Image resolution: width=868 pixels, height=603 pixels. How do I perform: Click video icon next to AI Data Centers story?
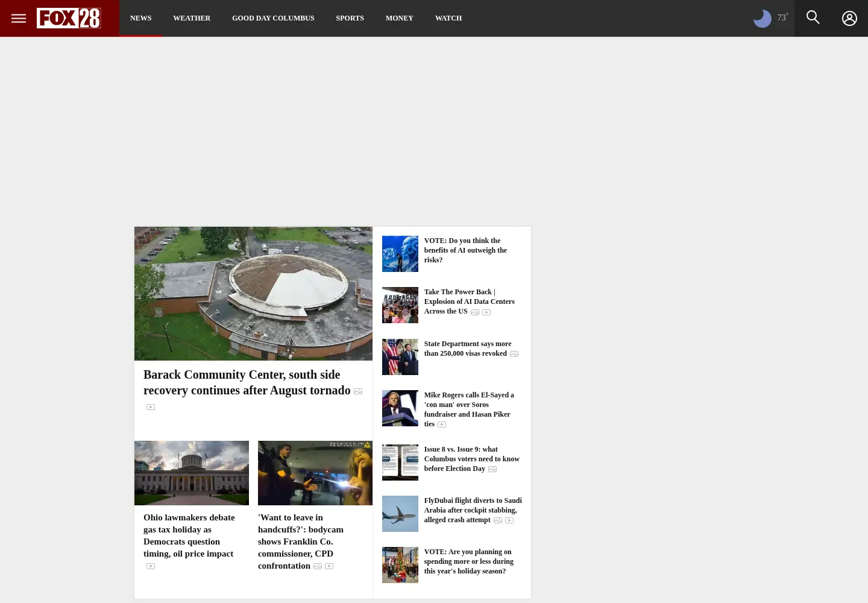tap(486, 312)
